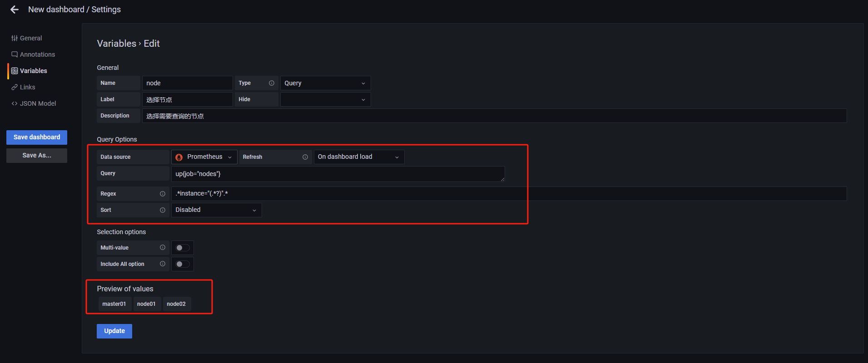The image size is (868, 363).
Task: Click the back arrow icon
Action: pos(15,10)
